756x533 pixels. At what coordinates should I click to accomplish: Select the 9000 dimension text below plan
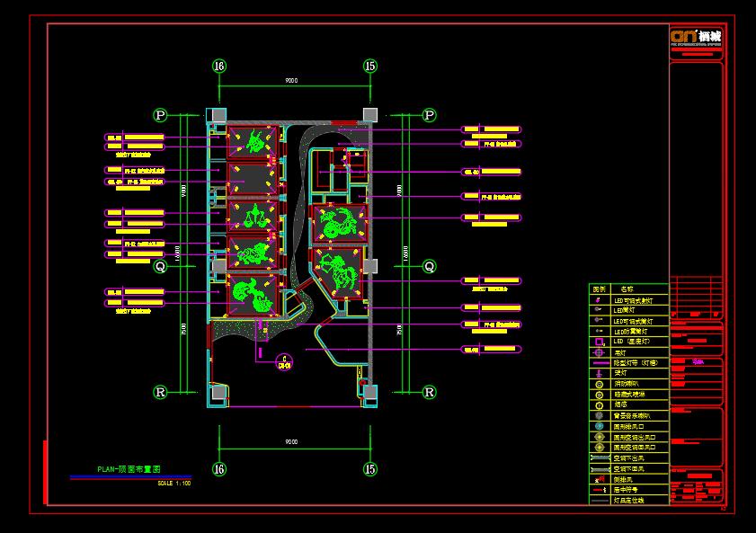291,441
